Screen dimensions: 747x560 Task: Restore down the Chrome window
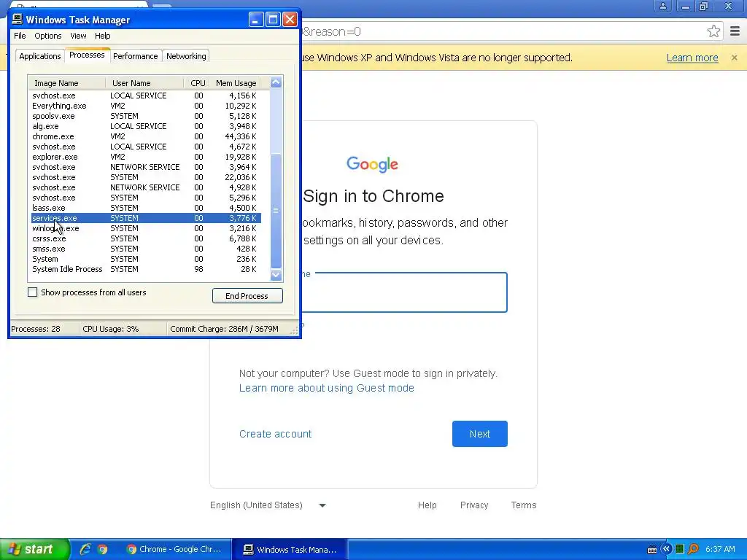point(703,6)
